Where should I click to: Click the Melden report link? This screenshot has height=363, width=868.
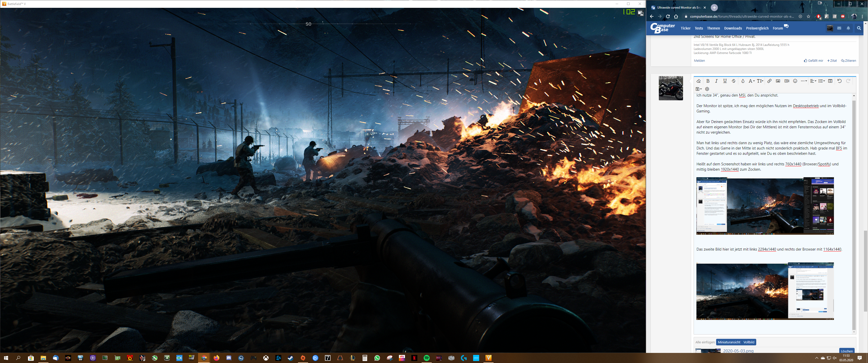699,60
